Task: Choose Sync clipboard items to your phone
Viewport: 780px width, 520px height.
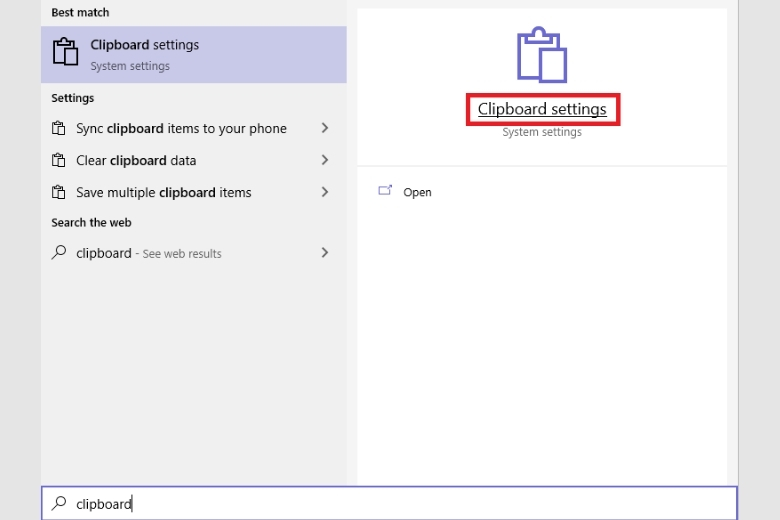Action: [x=181, y=128]
